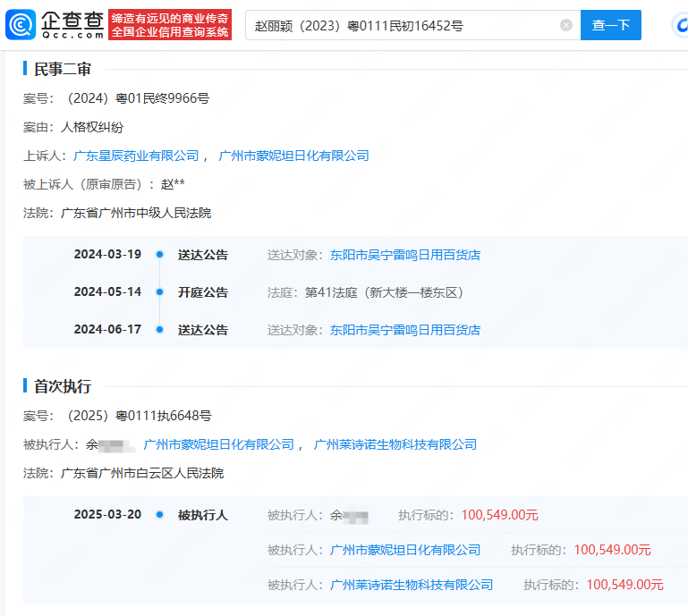Image resolution: width=688 pixels, height=616 pixels.
Task: Click the 民事二审 section heading
Action: (63, 69)
